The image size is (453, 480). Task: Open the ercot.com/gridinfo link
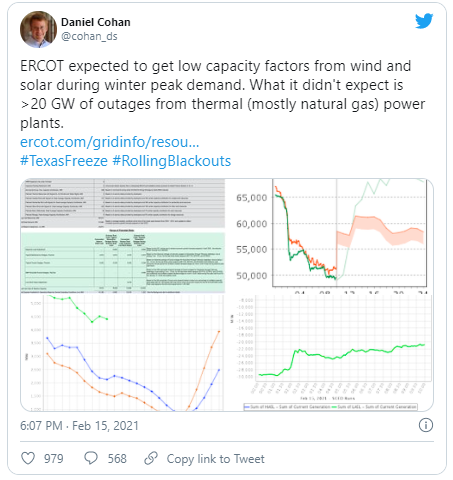tap(110, 142)
